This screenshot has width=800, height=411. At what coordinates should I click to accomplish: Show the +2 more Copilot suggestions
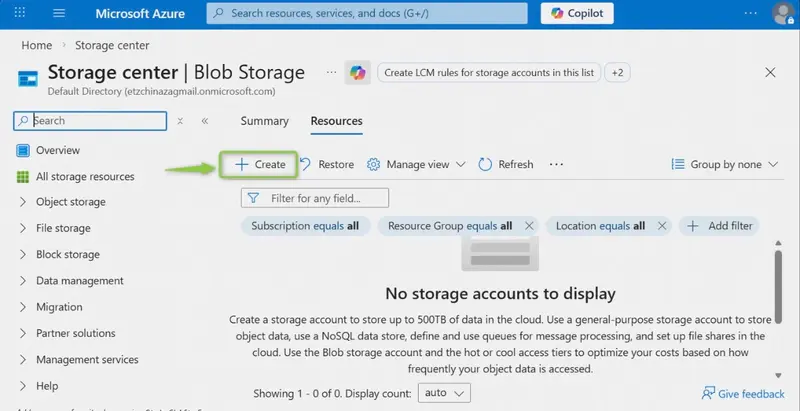(x=617, y=72)
